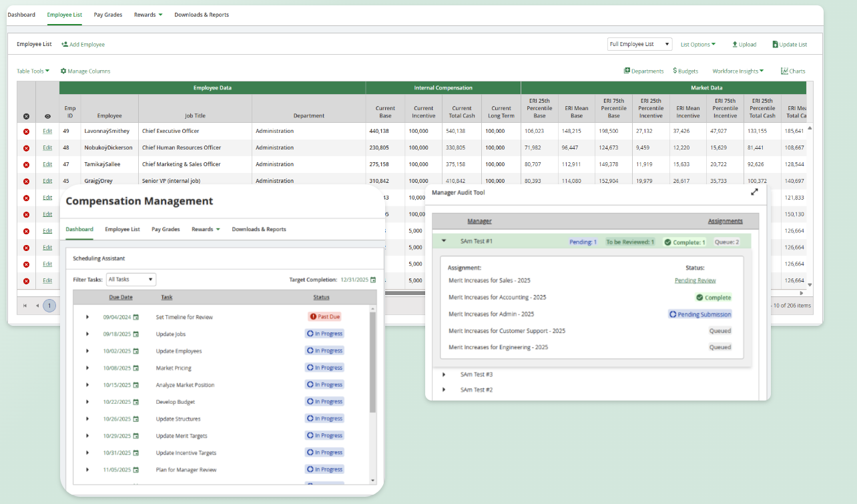Screen dimensions: 857x504
Task: Go to previous page of employee list
Action: click(x=37, y=306)
